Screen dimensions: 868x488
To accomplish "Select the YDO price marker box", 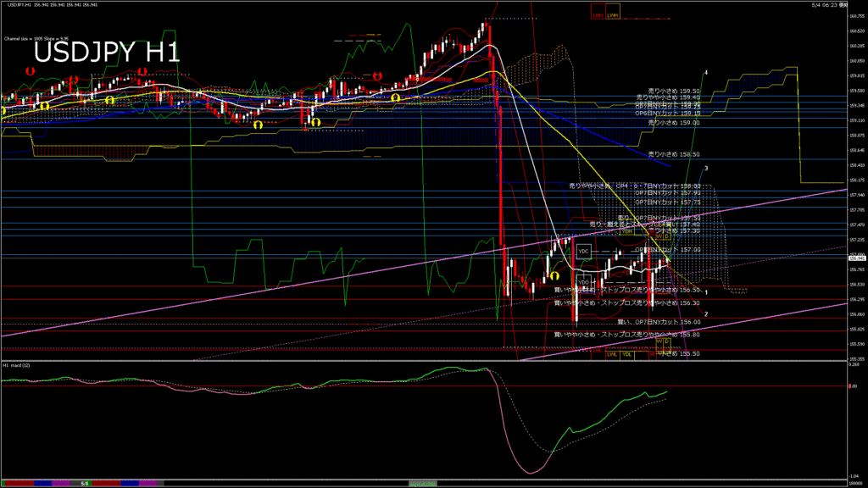I will tap(583, 283).
